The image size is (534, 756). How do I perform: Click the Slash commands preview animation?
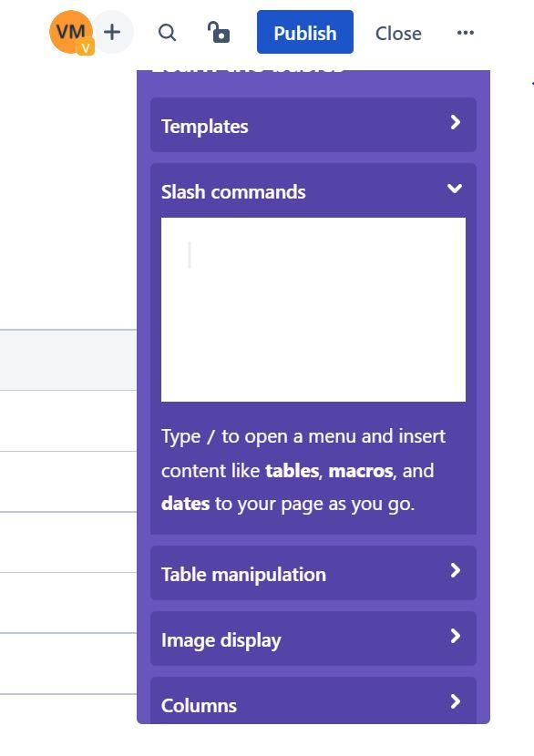pyautogui.click(x=313, y=310)
